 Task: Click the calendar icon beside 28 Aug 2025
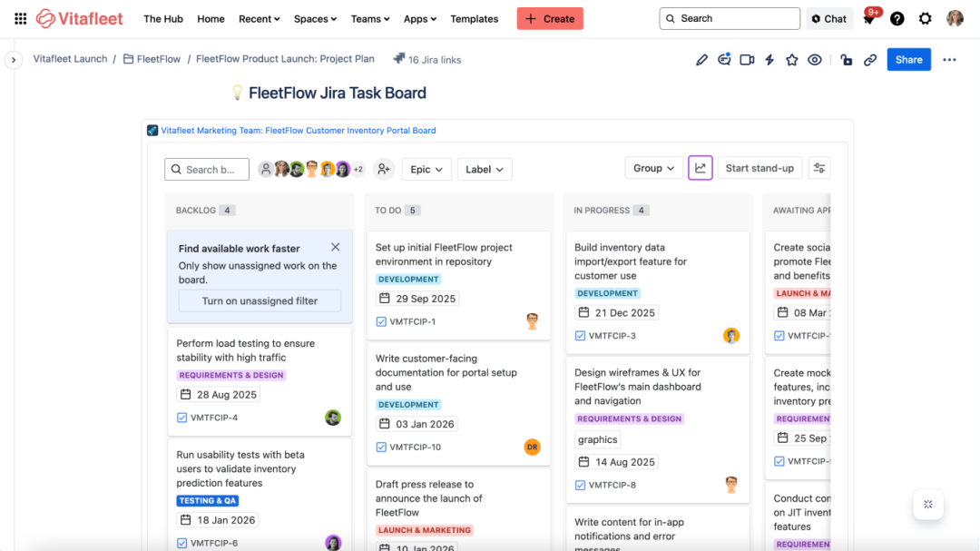[x=186, y=395]
